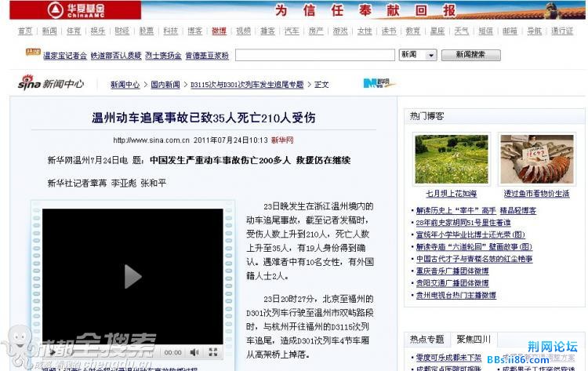The width and height of the screenshot is (588, 371).
Task: Open the green field blog thumbnail
Action: click(x=451, y=159)
